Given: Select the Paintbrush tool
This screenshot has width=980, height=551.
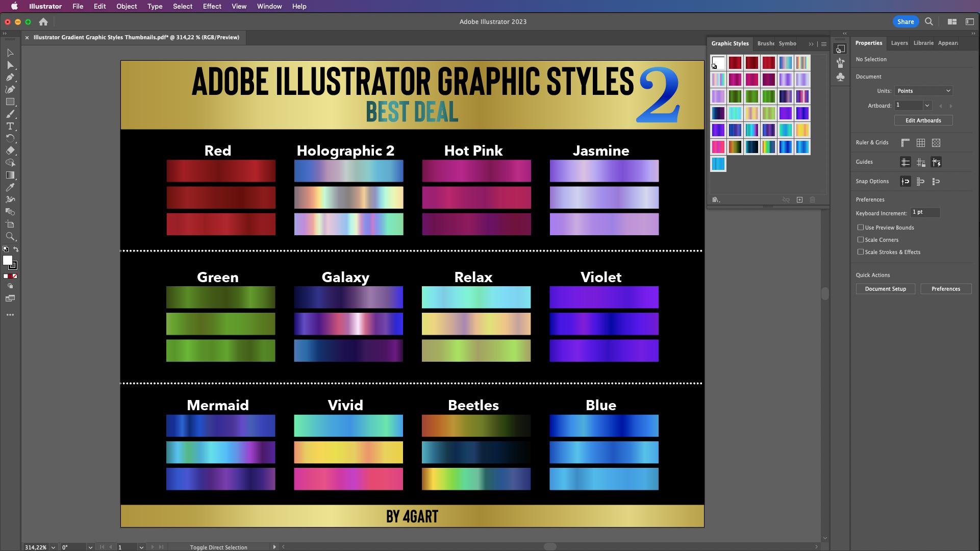Looking at the screenshot, I should (x=10, y=113).
